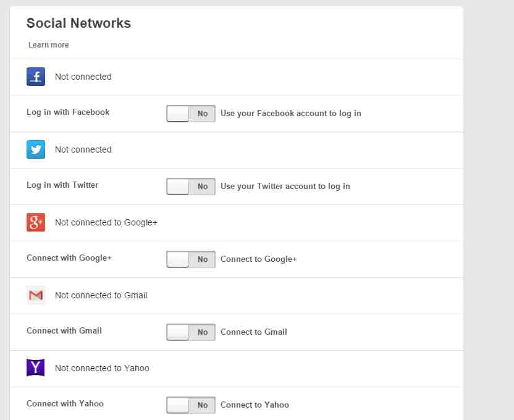Viewport: 514px width, 420px height.
Task: Click the Facebook logo icon
Action: [x=36, y=77]
